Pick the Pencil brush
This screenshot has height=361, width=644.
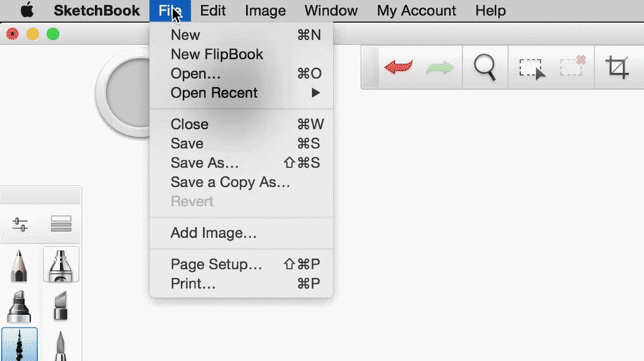(19, 264)
